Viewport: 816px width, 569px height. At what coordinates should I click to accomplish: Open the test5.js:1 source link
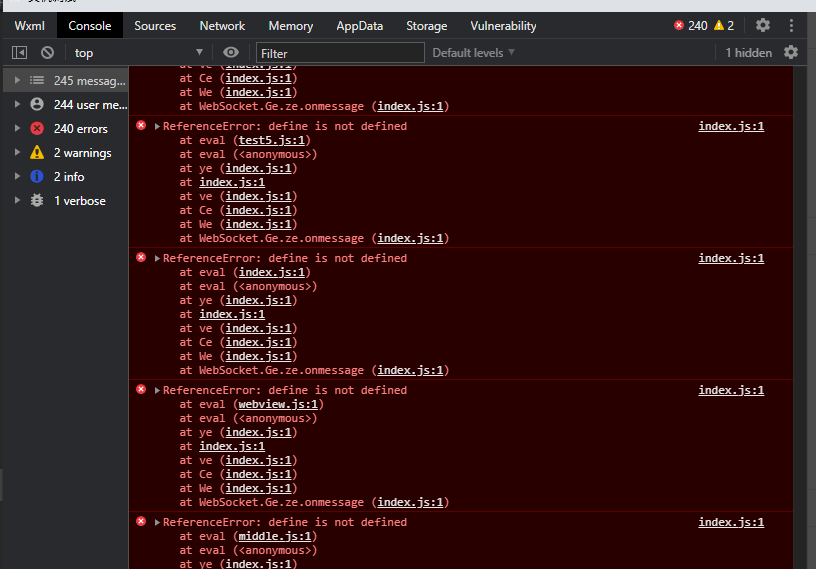click(x=272, y=140)
